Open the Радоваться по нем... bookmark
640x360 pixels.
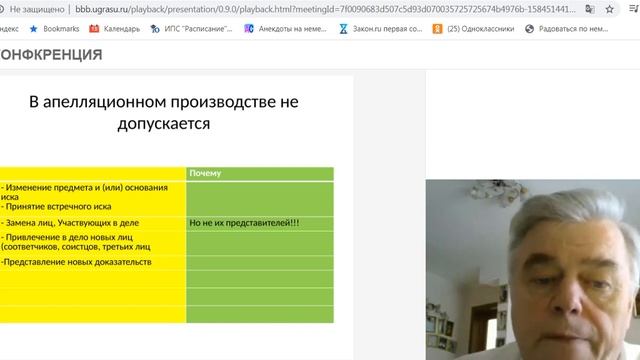[567, 29]
